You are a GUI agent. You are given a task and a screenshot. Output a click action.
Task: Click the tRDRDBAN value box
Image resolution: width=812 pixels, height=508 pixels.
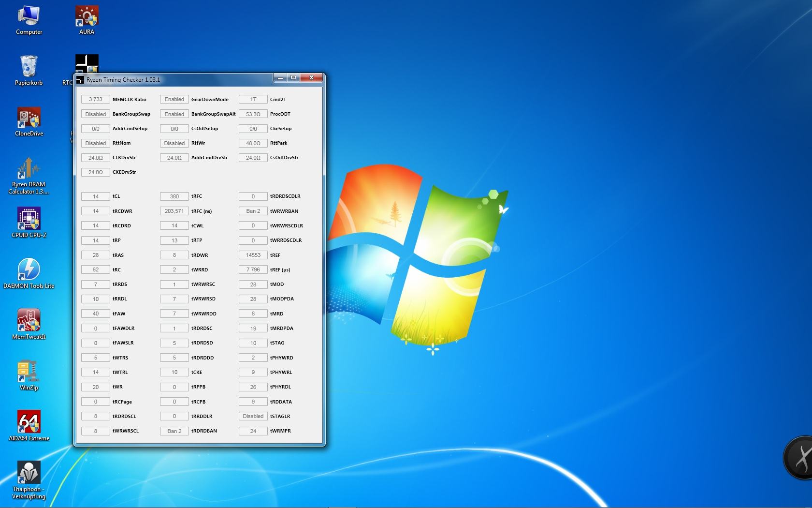pyautogui.click(x=174, y=431)
